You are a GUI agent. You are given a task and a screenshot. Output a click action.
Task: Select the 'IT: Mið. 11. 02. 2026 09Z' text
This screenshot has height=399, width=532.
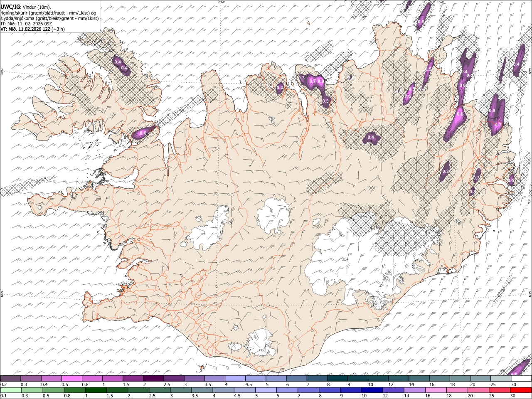tap(26, 24)
